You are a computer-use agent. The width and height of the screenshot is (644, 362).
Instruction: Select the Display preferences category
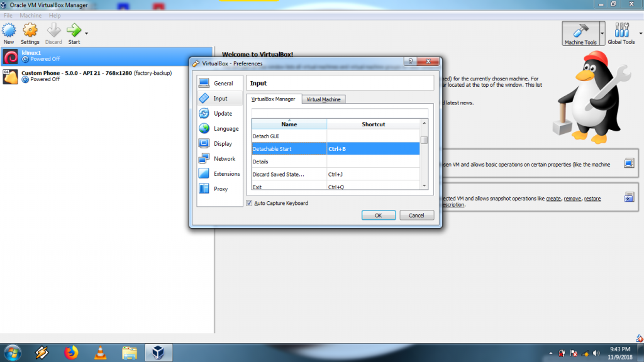coord(219,144)
